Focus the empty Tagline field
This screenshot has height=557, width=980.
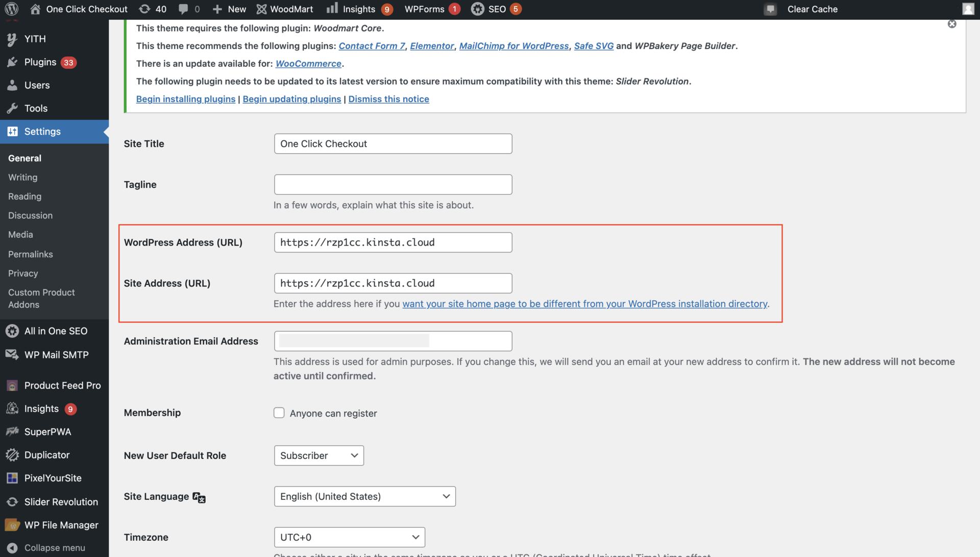point(393,184)
